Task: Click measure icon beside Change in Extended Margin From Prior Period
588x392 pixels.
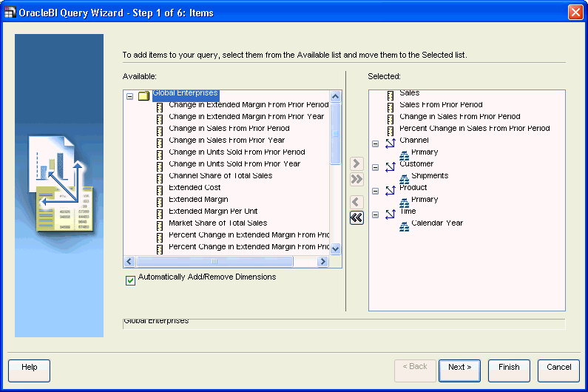Action: pos(160,108)
